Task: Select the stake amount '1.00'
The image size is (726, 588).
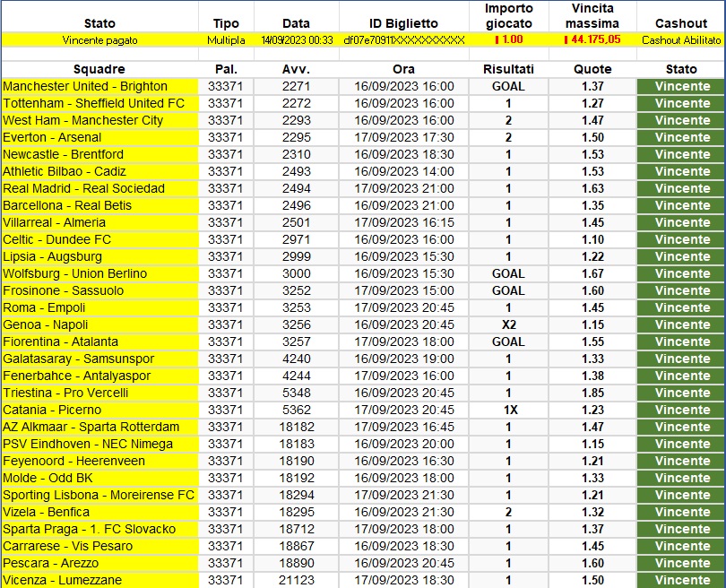Action: 509,39
